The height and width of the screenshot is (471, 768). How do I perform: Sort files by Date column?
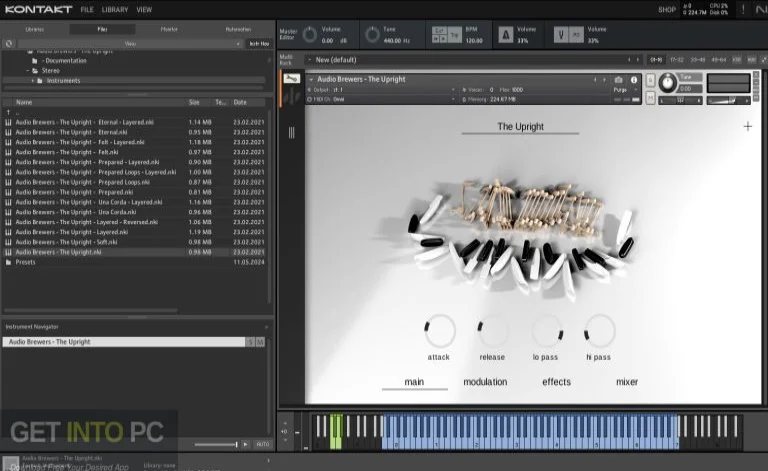240,102
